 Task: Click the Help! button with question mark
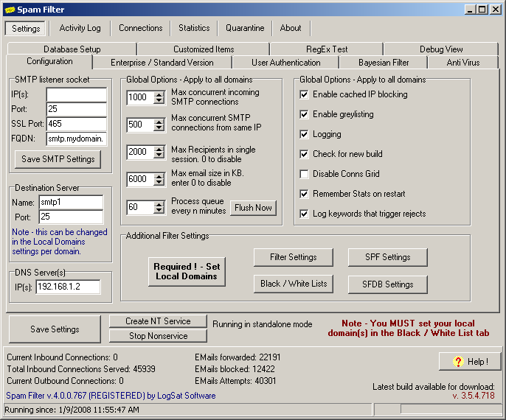click(x=469, y=361)
